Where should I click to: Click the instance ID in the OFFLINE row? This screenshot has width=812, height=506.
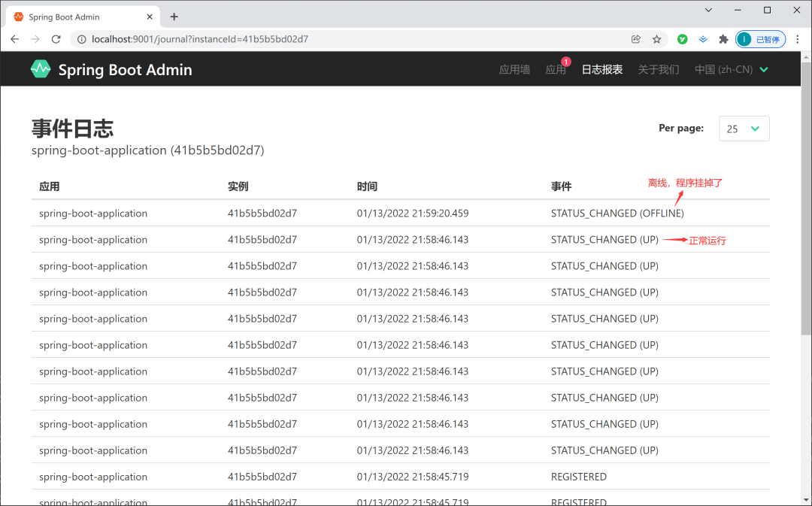click(262, 213)
